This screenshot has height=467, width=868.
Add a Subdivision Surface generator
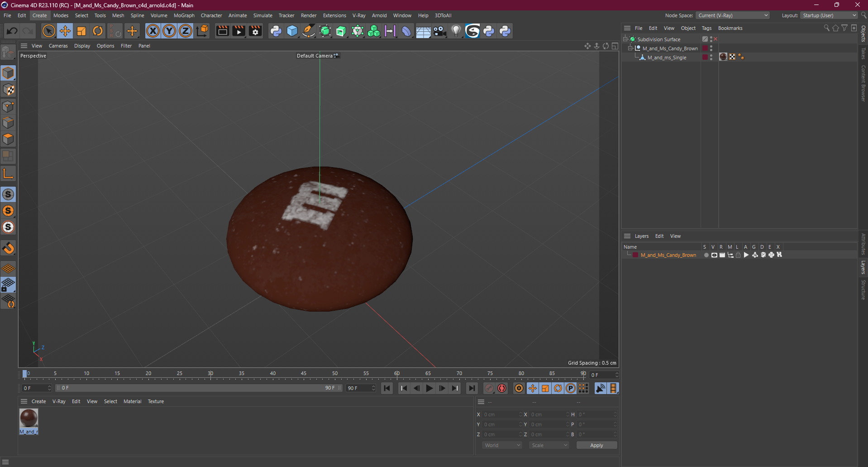(x=325, y=31)
